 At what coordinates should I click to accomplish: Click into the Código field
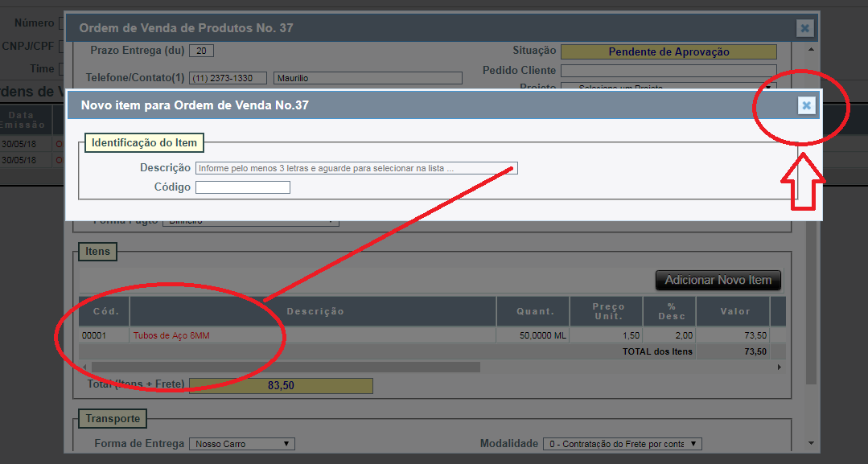[242, 187]
